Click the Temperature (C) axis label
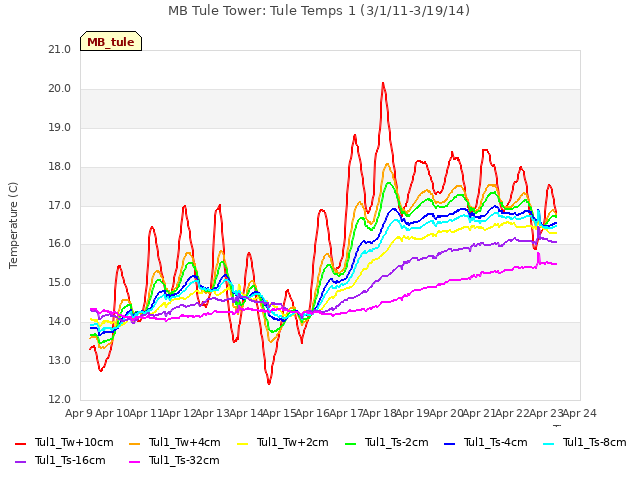 tap(13, 225)
